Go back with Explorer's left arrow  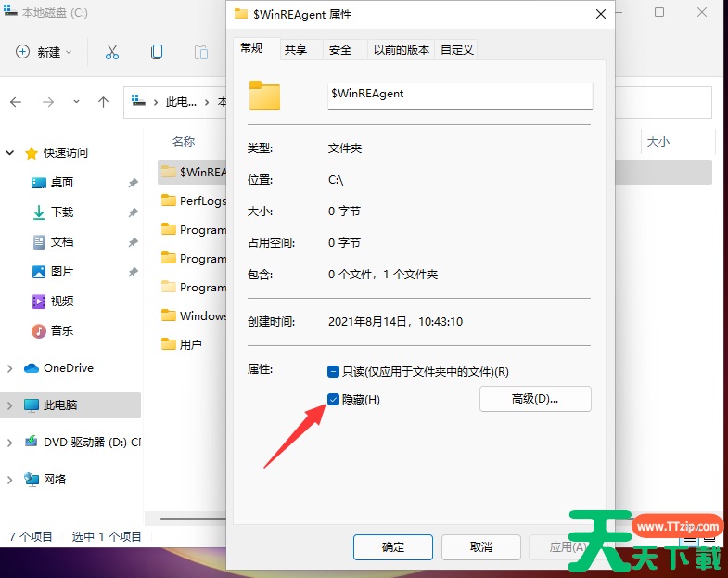tap(16, 102)
